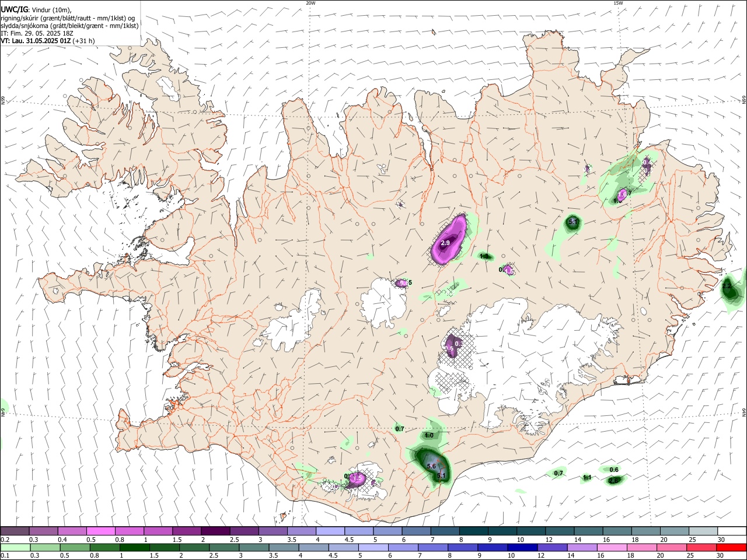Pick the pale grey 25–30 upper legend swatch
This screenshot has height=560, width=747.
pos(703,531)
